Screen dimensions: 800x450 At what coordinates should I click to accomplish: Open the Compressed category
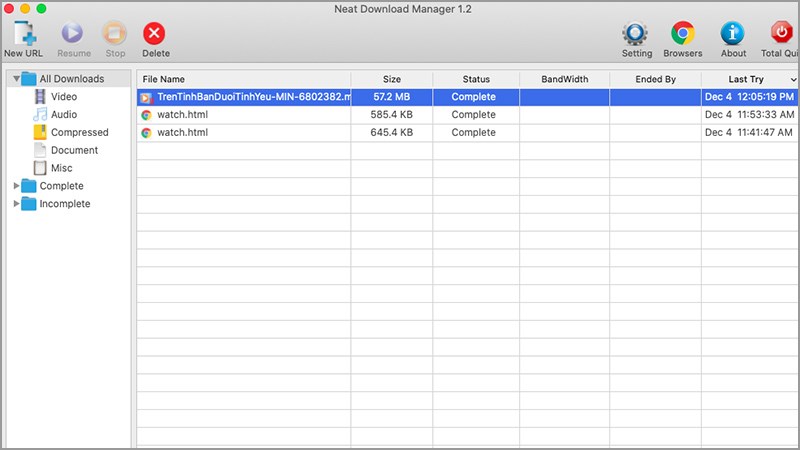pyautogui.click(x=79, y=132)
